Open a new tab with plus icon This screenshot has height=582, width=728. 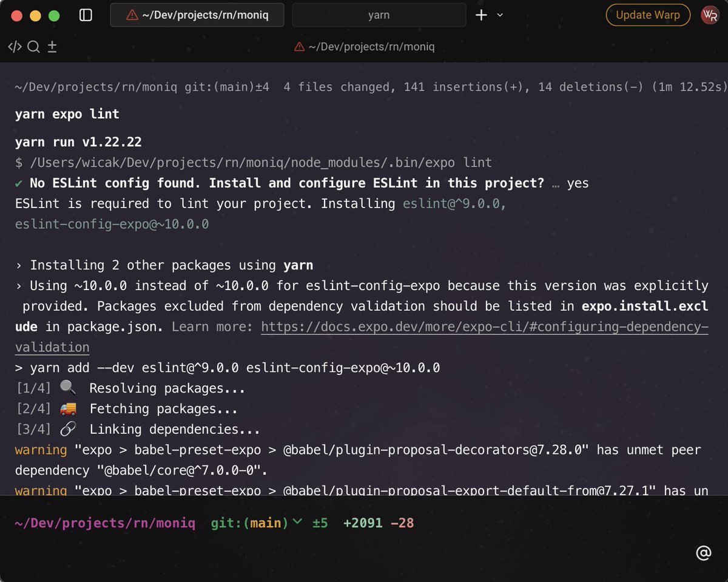[481, 15]
